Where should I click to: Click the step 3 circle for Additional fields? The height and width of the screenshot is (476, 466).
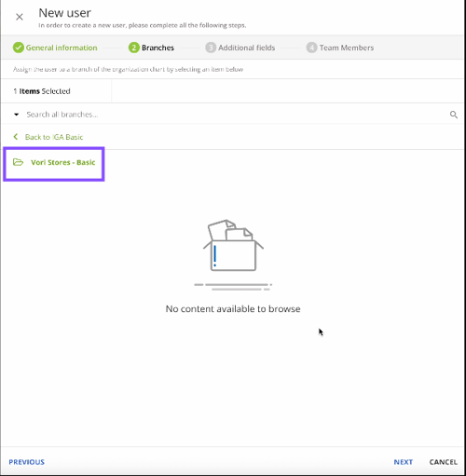click(211, 48)
